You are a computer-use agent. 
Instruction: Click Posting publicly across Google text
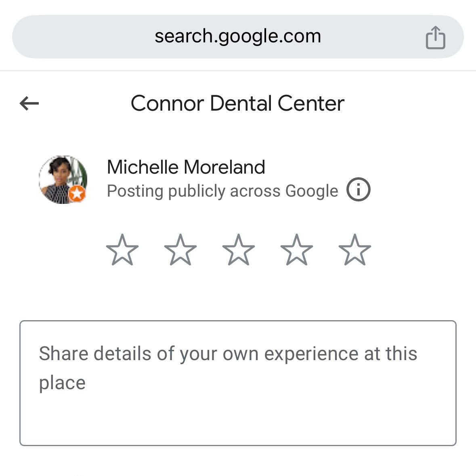point(222,191)
